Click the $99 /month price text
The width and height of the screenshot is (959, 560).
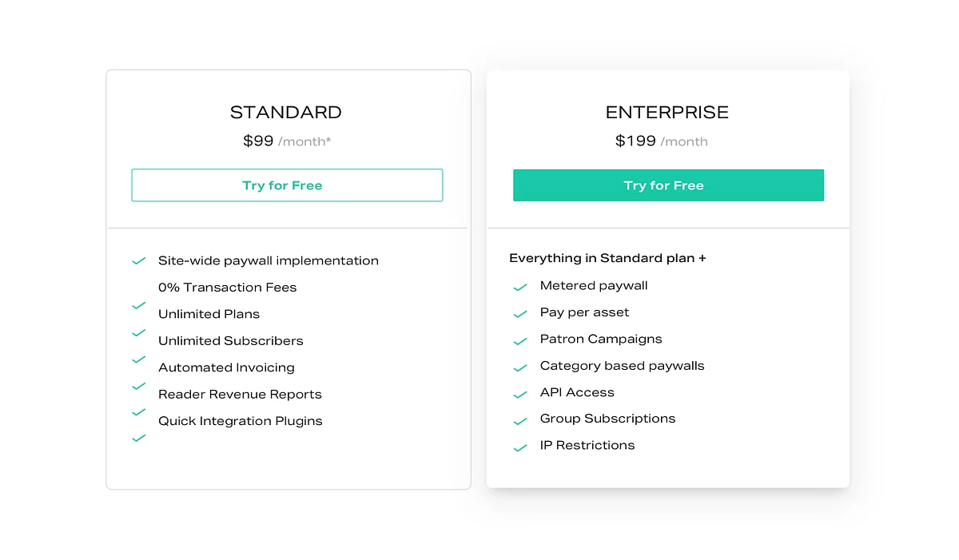coord(287,141)
